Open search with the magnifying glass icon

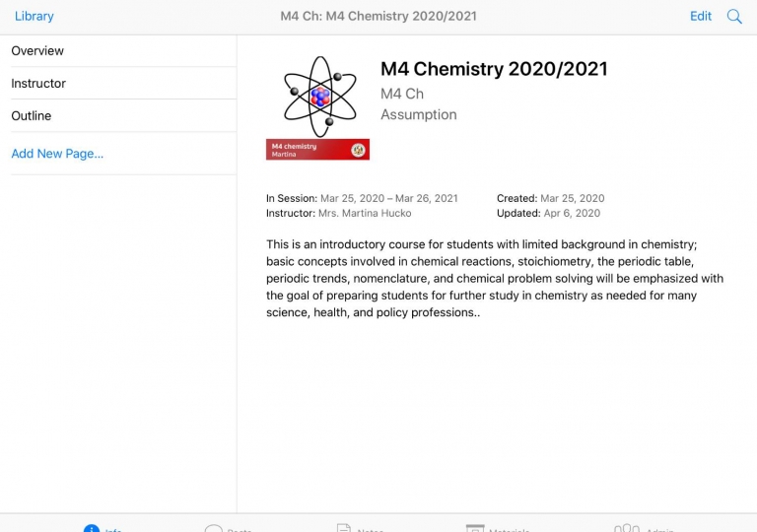(x=734, y=17)
